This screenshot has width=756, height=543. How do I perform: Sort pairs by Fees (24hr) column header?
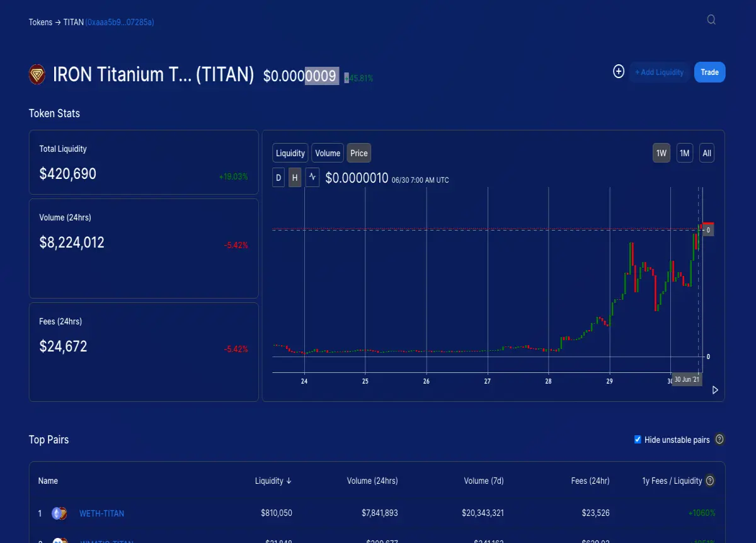(590, 481)
